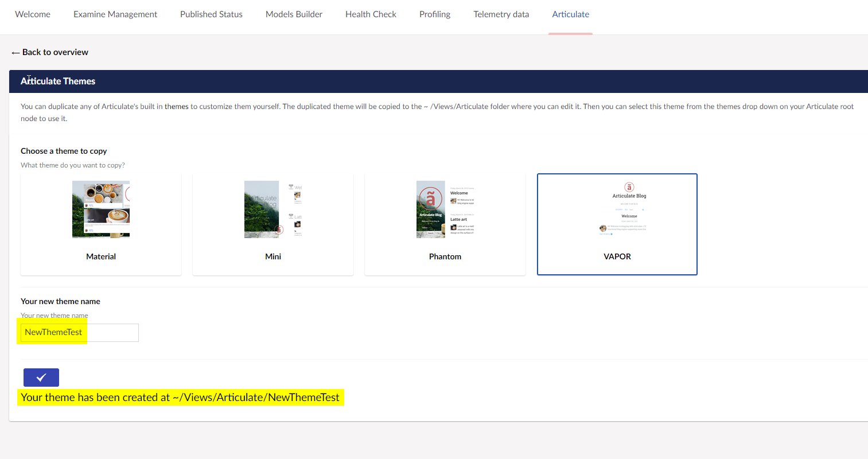Image resolution: width=868 pixels, height=459 pixels.
Task: Submit with the blue checkmark button
Action: 41,378
